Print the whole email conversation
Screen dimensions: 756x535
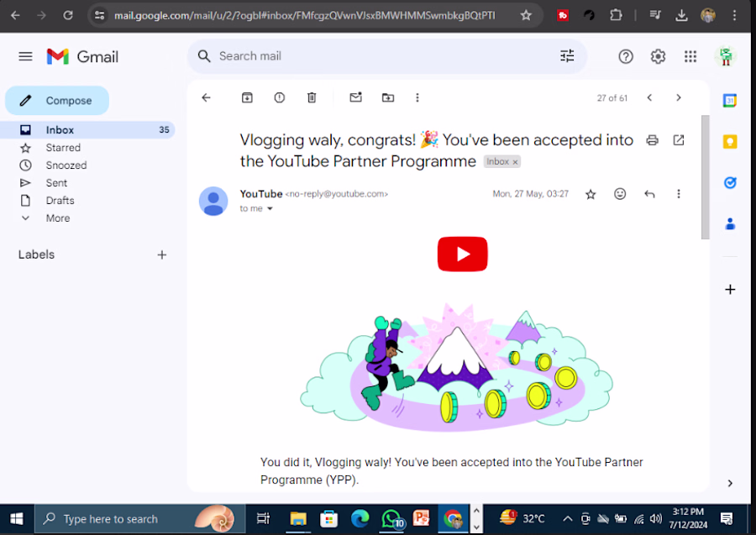tap(652, 140)
